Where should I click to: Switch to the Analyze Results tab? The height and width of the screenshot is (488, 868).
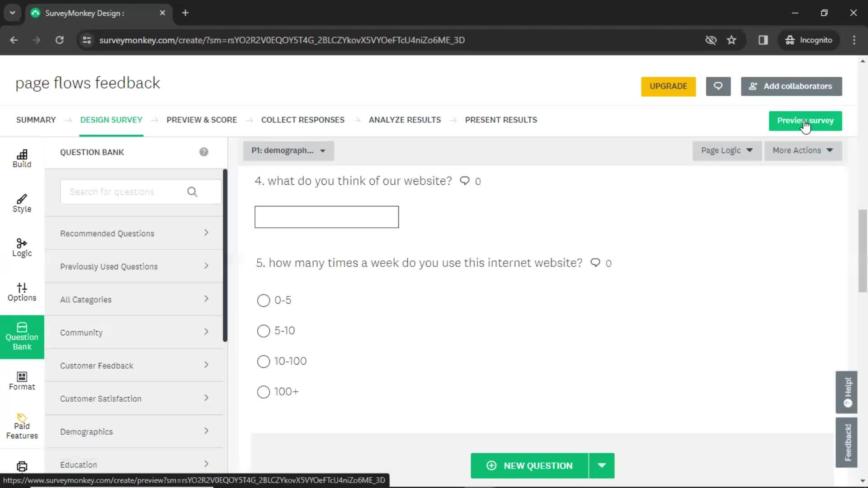tap(405, 120)
